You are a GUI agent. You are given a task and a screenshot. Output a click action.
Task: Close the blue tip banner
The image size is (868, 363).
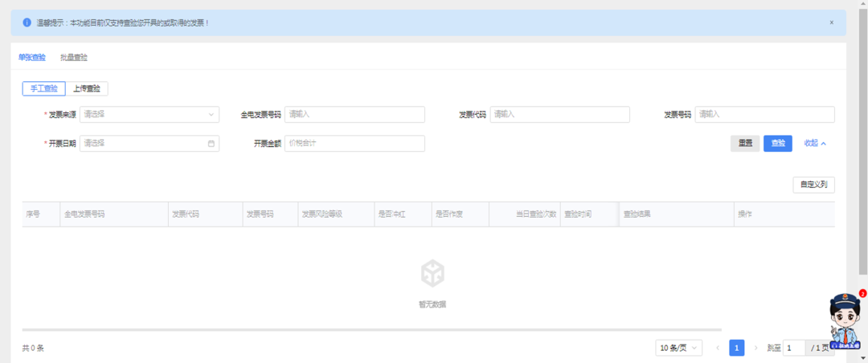[832, 22]
